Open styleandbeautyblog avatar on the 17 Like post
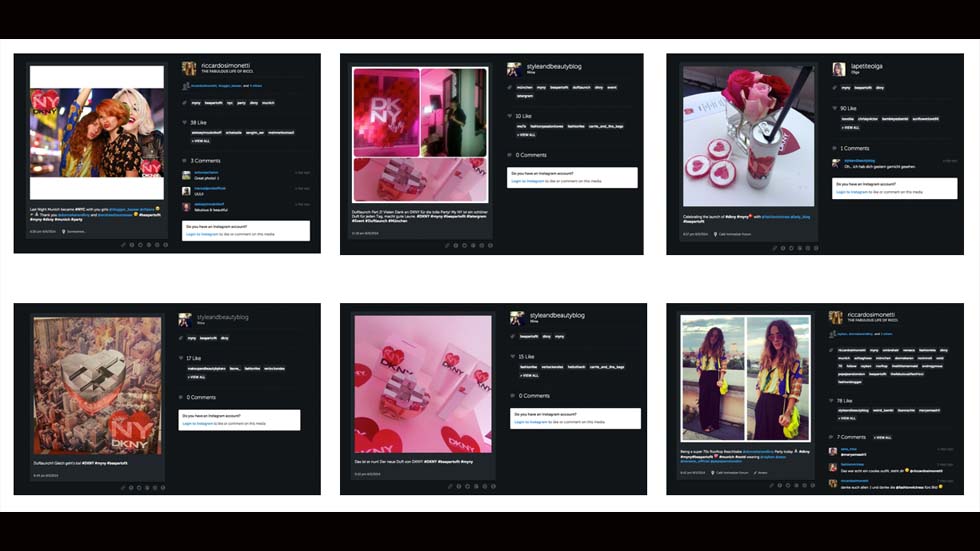 point(185,320)
